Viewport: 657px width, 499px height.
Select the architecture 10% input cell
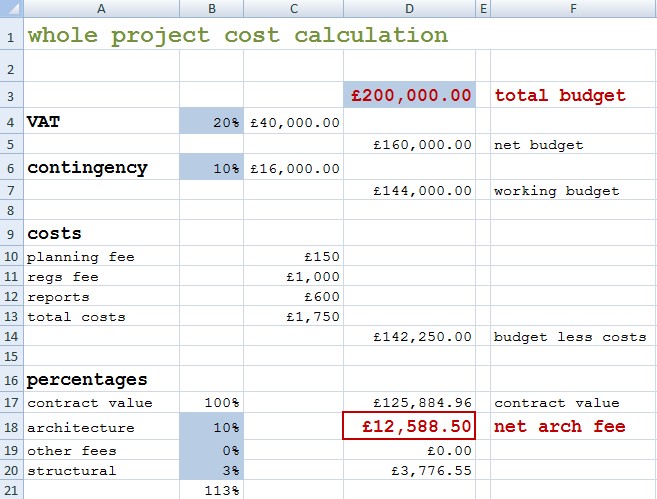pos(212,427)
